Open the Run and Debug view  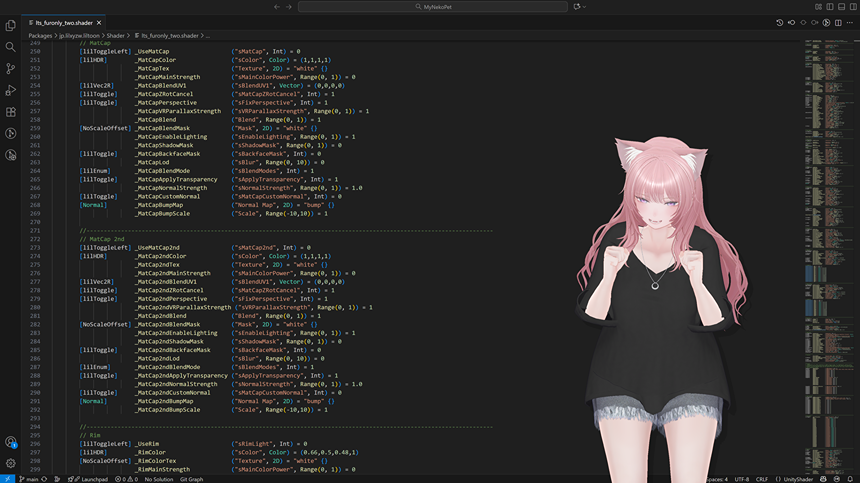[11, 90]
